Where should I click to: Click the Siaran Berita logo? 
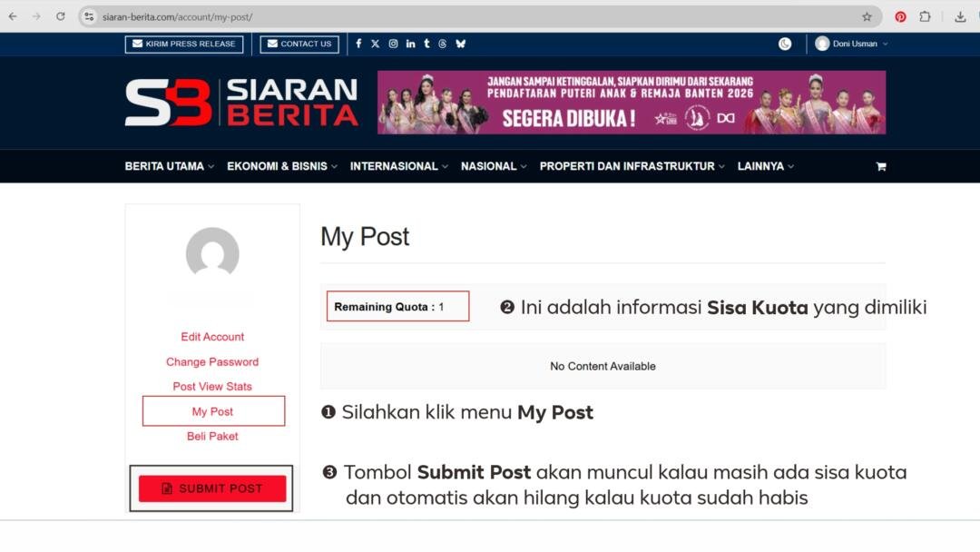tap(240, 102)
